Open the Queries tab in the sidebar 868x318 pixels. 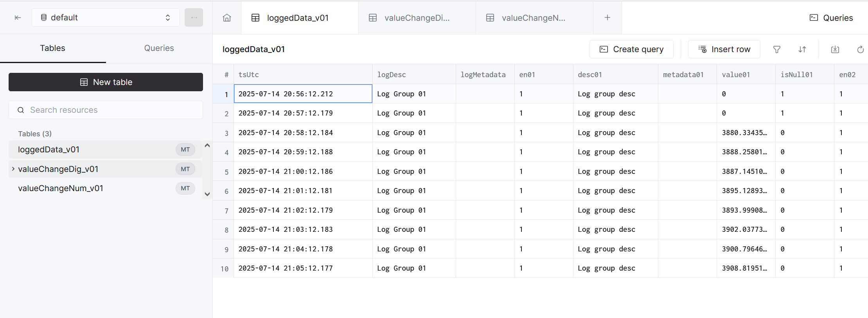click(159, 48)
